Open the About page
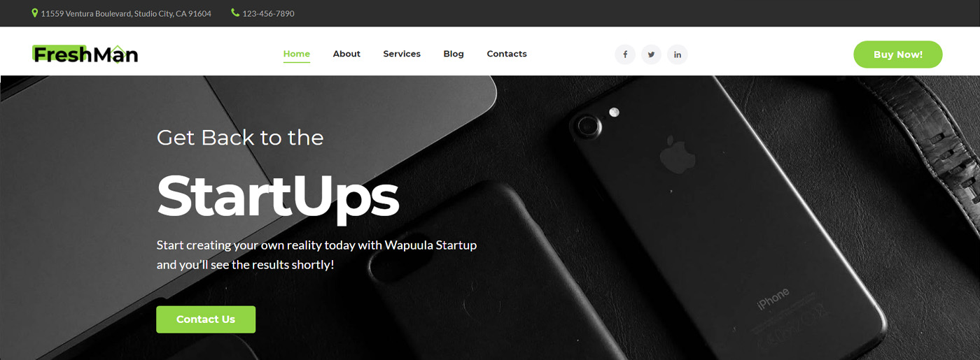Image resolution: width=980 pixels, height=360 pixels. pos(346,54)
